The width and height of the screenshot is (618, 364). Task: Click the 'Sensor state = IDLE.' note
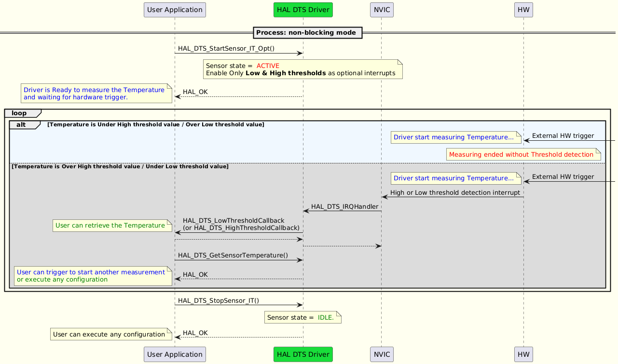(303, 317)
